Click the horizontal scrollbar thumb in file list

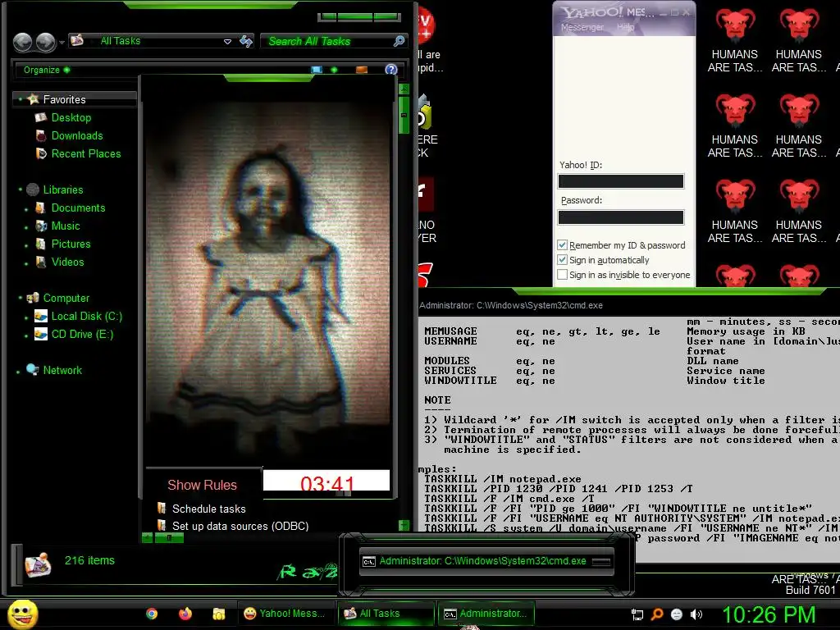[x=169, y=537]
